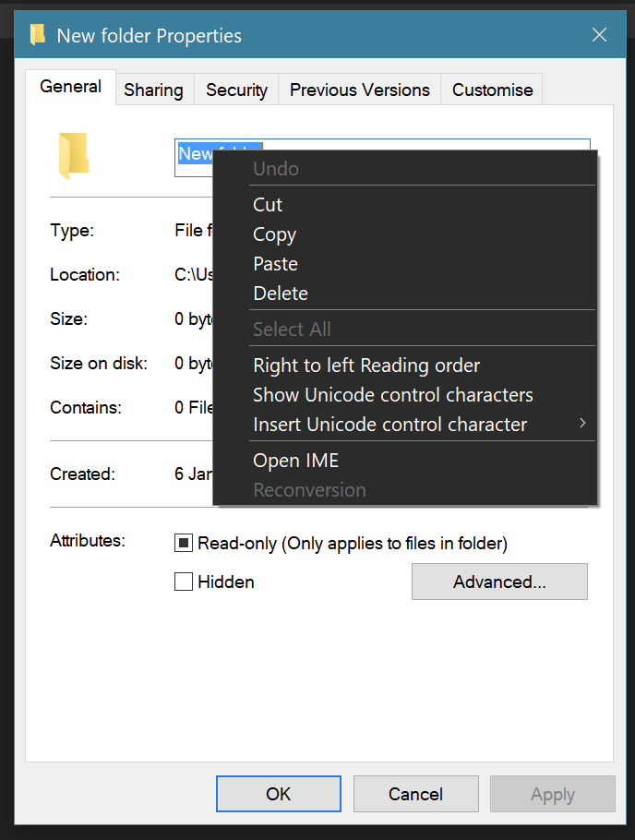635x840 pixels.
Task: Toggle Show Unicode control characters
Action: 393,394
